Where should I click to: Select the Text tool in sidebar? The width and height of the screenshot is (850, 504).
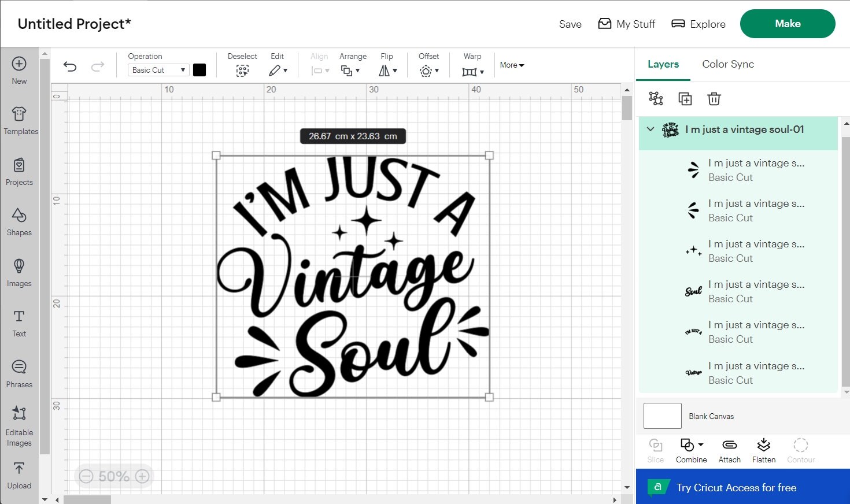pos(19,323)
